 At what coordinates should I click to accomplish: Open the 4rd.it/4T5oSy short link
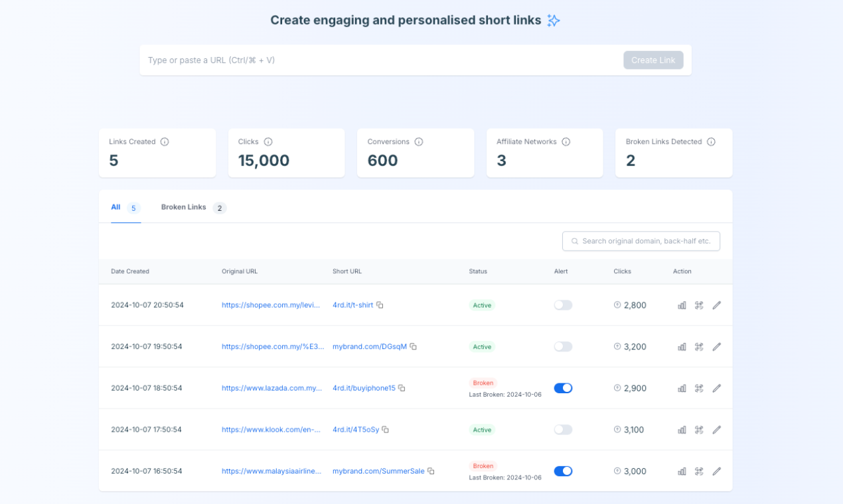coord(356,430)
